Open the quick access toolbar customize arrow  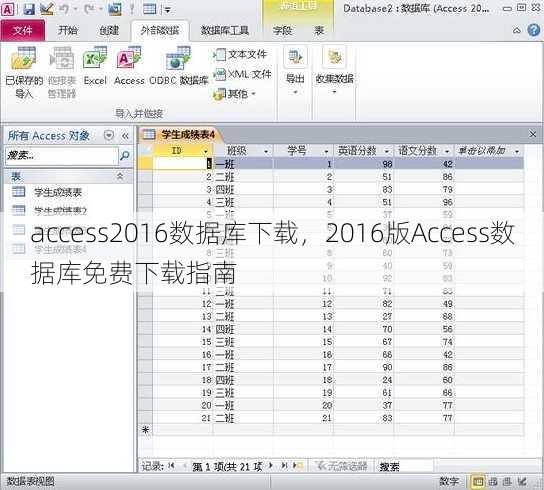[167, 10]
